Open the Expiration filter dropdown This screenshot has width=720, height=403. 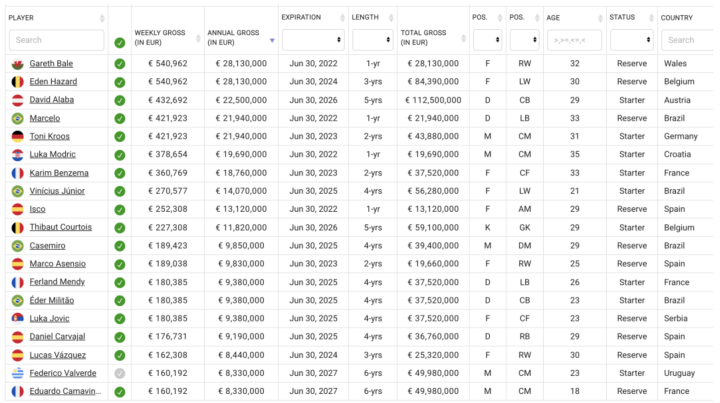[x=312, y=40]
